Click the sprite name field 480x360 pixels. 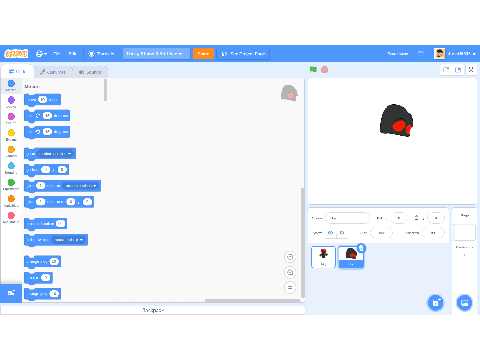coord(347,218)
